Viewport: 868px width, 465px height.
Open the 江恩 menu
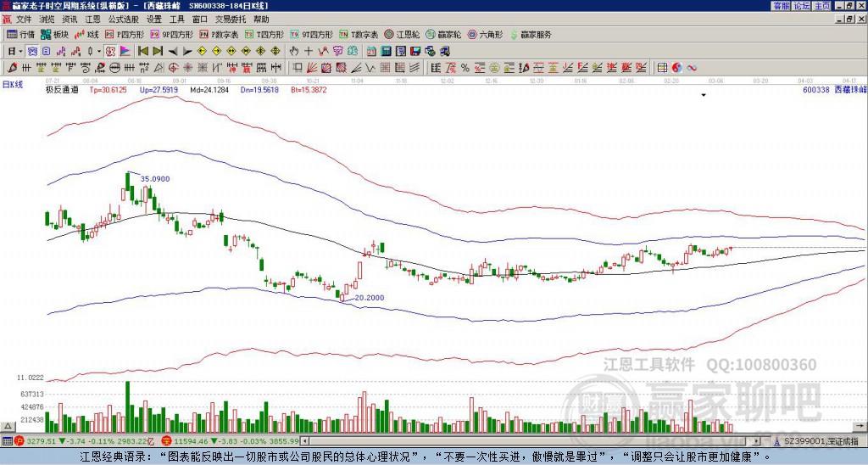coord(92,20)
